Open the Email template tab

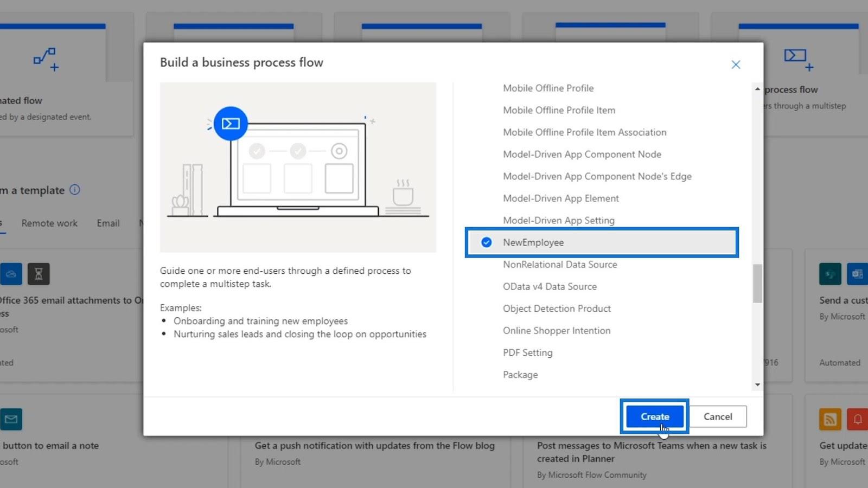[x=108, y=223]
